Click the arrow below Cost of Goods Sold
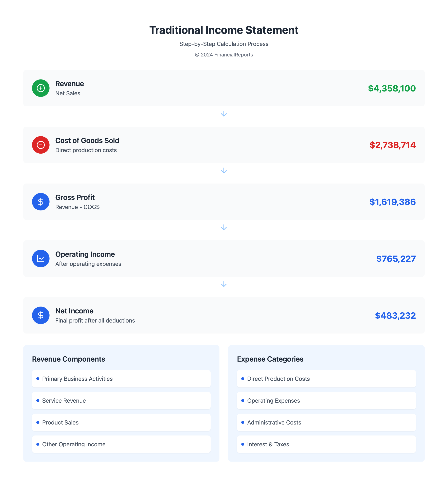This screenshot has height=485, width=448. coord(224,171)
